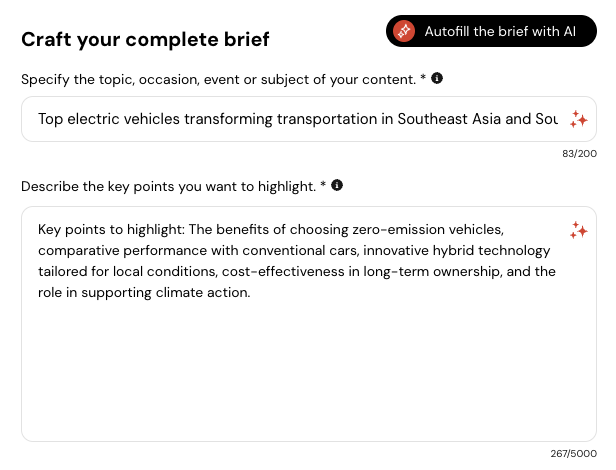Open the info icon next to key points label
Viewport: 616px width, 470px height.
(337, 185)
